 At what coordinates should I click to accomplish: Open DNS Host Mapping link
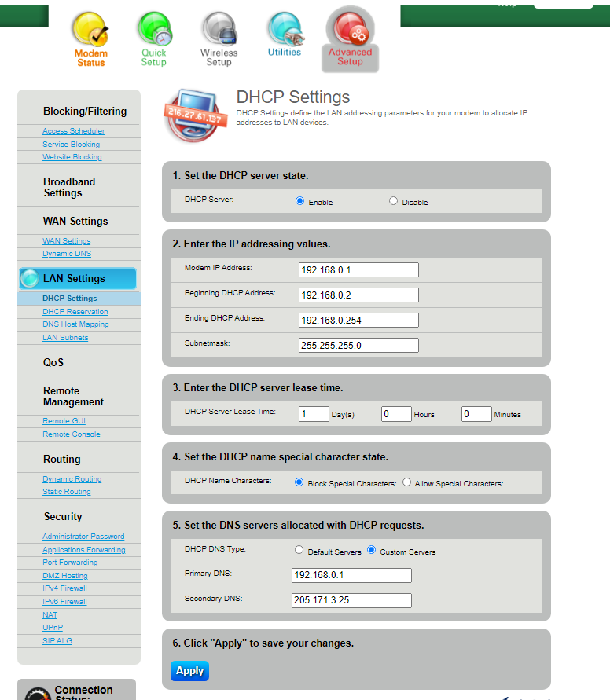coord(75,324)
